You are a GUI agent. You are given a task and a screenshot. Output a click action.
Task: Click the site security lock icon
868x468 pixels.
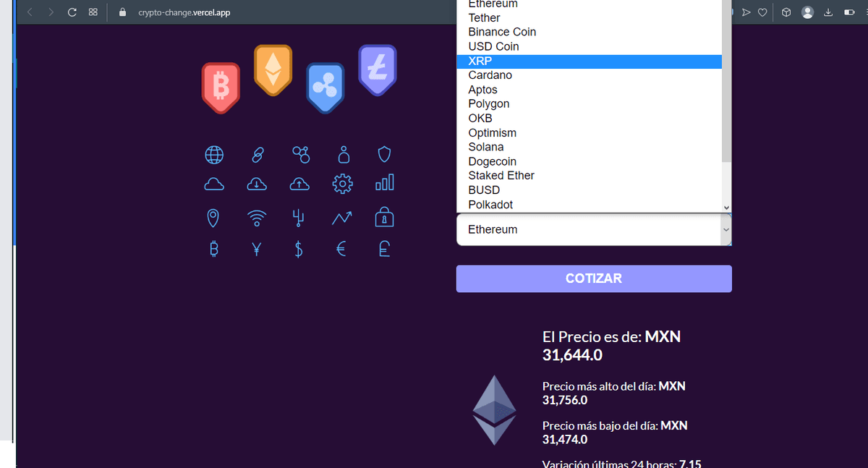(122, 12)
